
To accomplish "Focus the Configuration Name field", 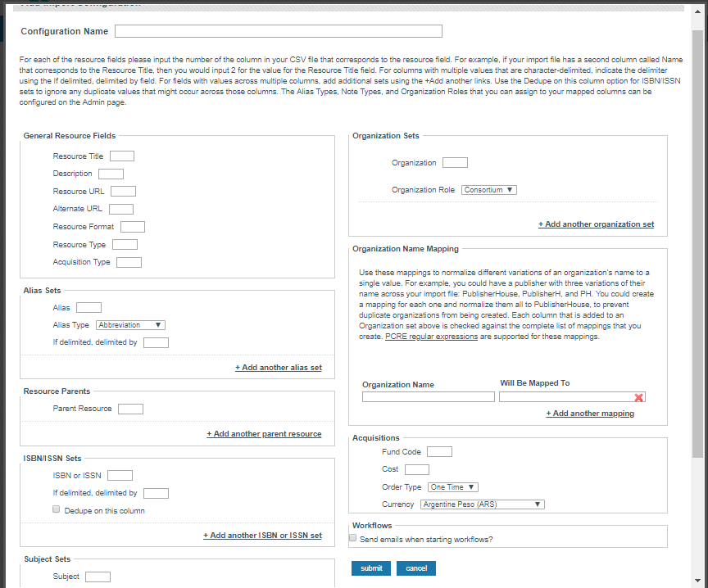I will point(279,31).
